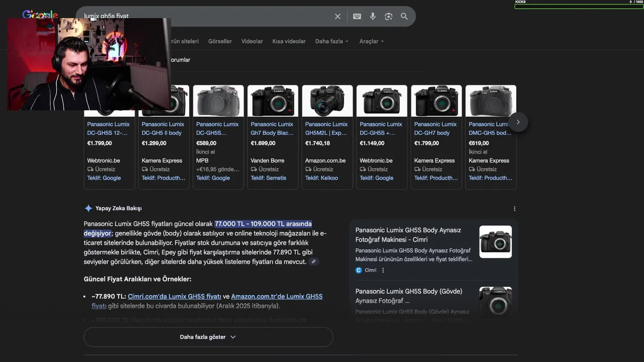Click the KICKS progress bar

point(579,7)
